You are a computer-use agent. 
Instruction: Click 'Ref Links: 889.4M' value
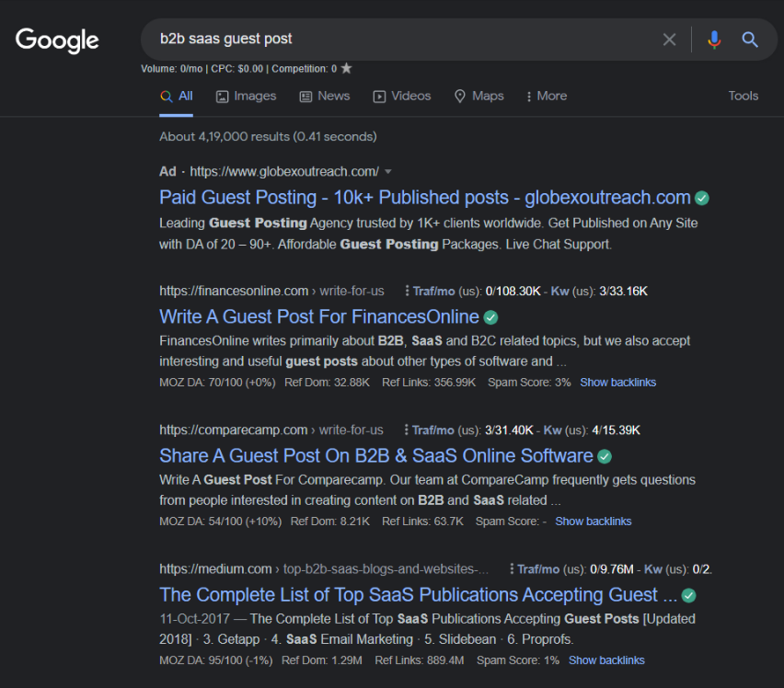pyautogui.click(x=419, y=660)
